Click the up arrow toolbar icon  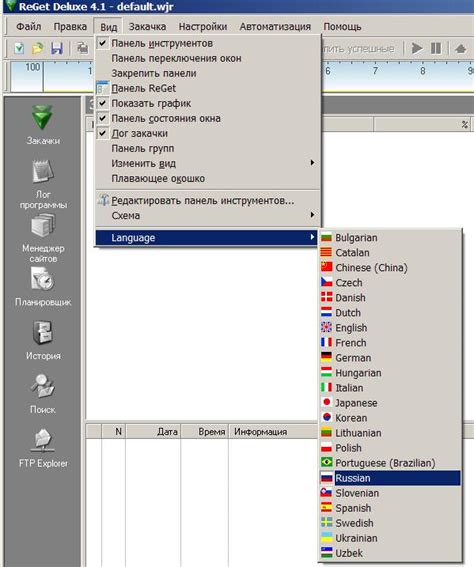pos(460,48)
